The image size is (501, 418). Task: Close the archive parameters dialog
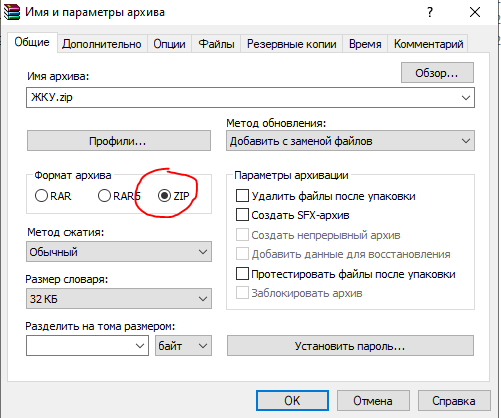(475, 12)
